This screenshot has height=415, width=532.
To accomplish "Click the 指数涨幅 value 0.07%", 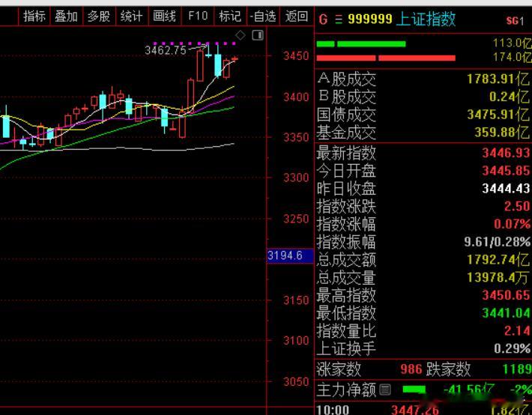I will coord(512,224).
